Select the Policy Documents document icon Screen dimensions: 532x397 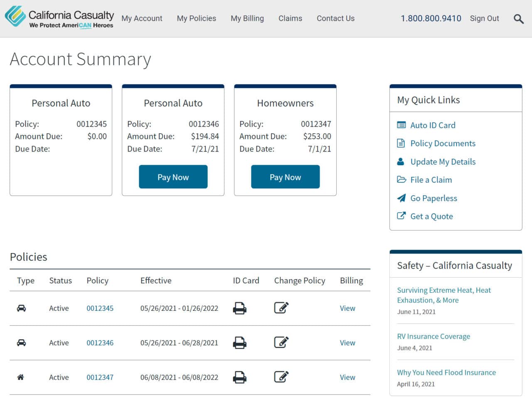coord(401,143)
